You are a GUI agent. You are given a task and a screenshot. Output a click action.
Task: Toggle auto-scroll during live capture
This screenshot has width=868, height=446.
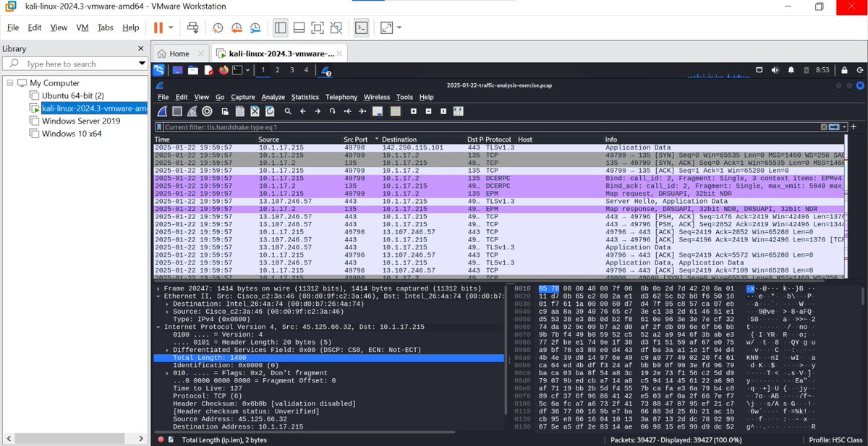(377, 111)
